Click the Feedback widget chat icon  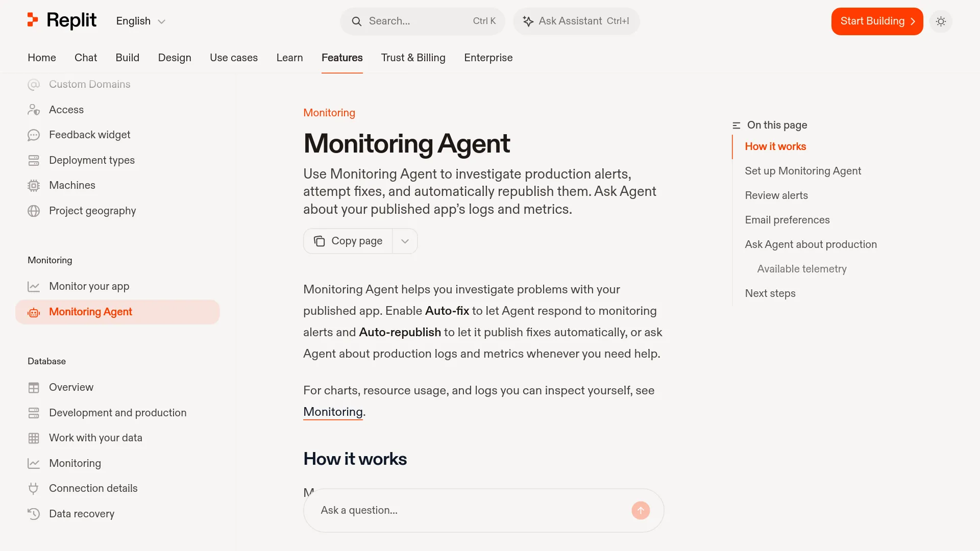point(34,135)
